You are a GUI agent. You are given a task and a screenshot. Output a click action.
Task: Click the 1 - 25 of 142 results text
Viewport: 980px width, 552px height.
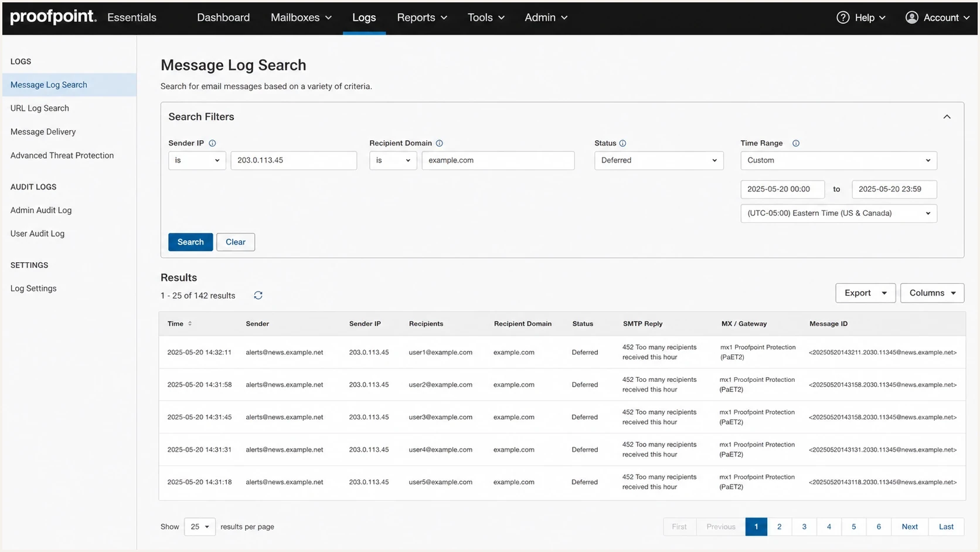(x=198, y=296)
